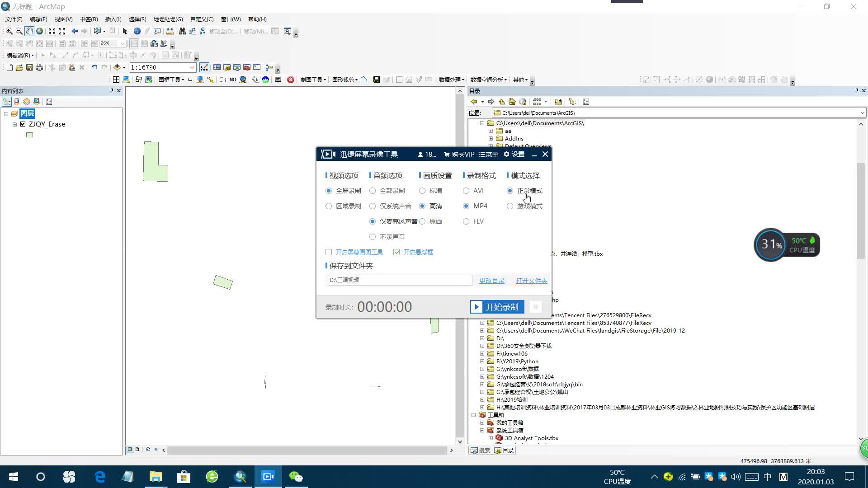Select 原画 quality option
The image size is (868, 488).
pos(422,221)
